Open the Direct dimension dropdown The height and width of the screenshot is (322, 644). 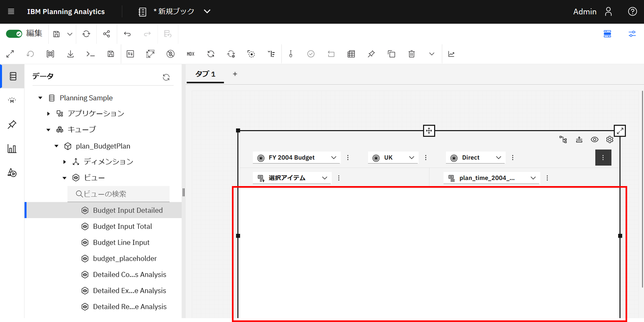click(x=475, y=158)
